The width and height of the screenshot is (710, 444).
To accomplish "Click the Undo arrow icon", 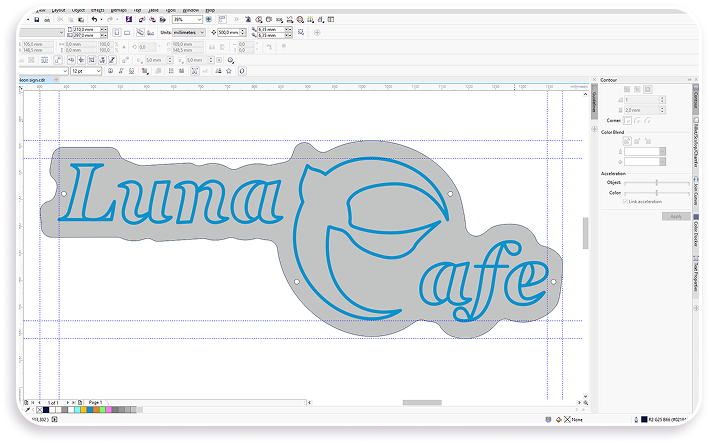I will point(94,19).
